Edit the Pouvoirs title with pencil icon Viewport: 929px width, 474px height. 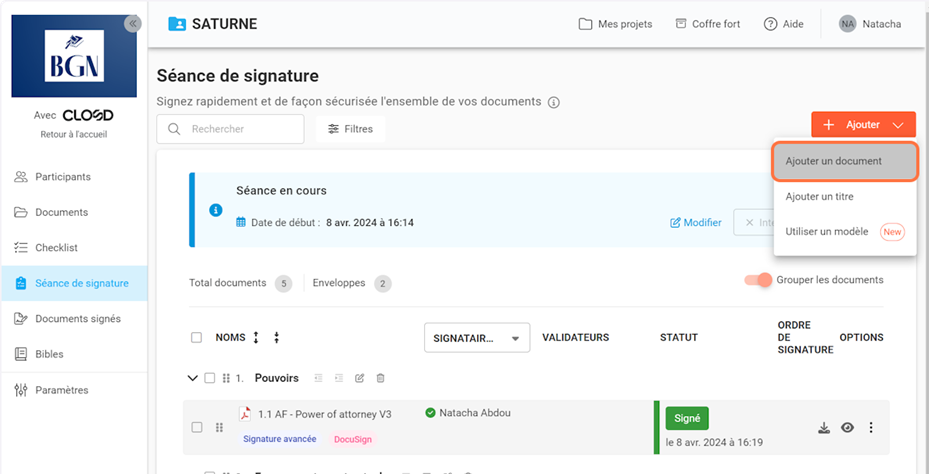(360, 378)
